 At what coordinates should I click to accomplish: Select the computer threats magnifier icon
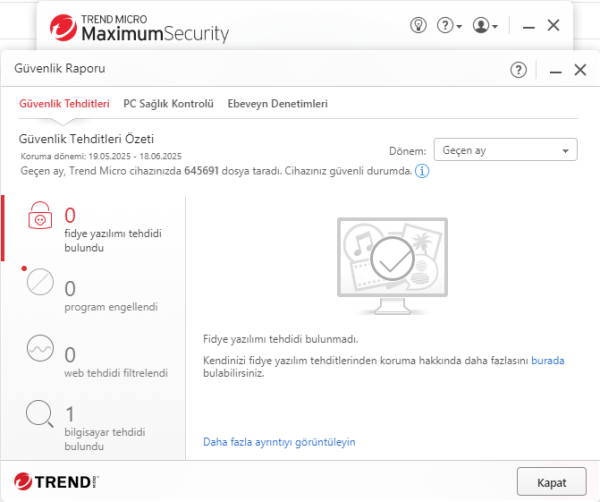click(x=40, y=413)
